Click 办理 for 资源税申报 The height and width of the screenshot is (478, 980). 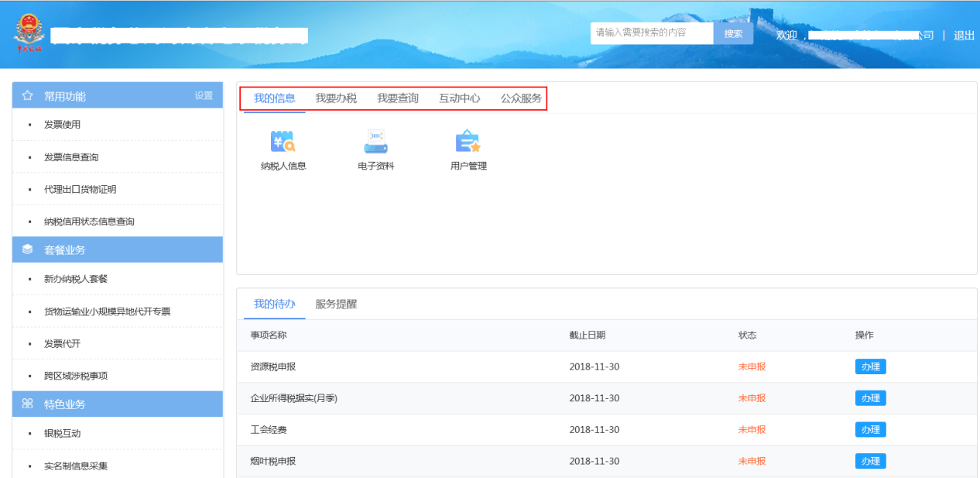tap(870, 366)
